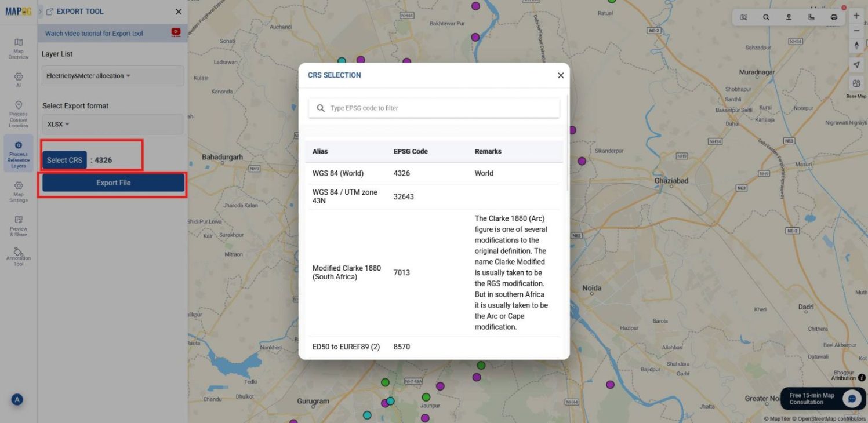
Task: Open the Select CRS dialog
Action: pyautogui.click(x=64, y=160)
